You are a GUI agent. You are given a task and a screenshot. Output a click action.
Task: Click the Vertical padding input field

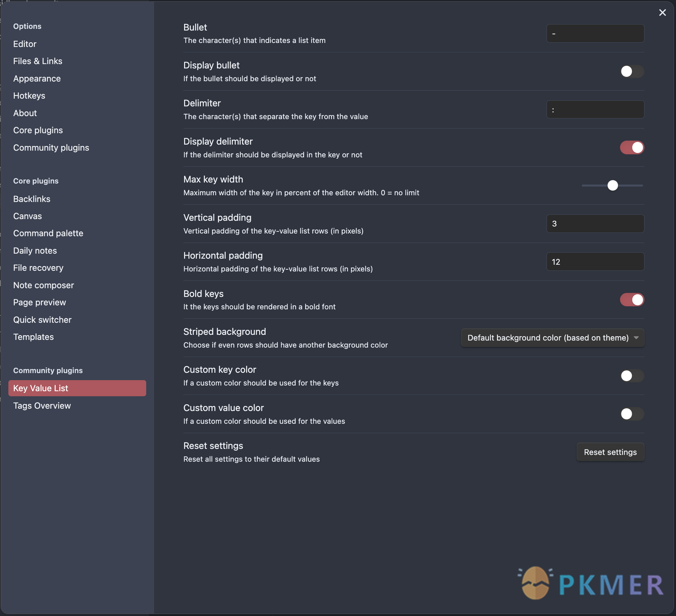click(595, 223)
